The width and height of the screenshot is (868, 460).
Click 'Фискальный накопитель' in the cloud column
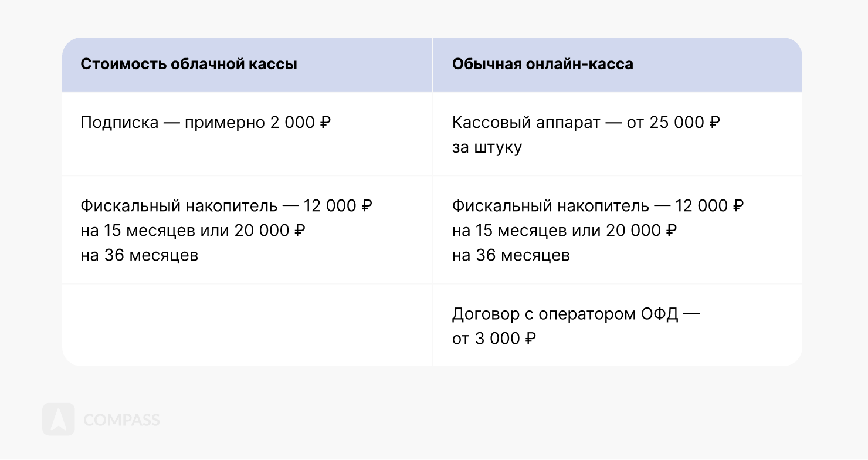click(178, 206)
